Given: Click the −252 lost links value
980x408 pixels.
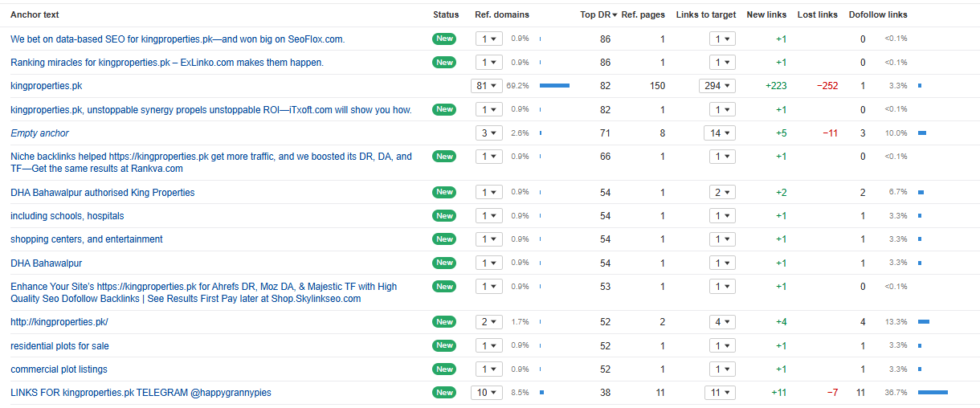Looking at the screenshot, I should pos(827,86).
